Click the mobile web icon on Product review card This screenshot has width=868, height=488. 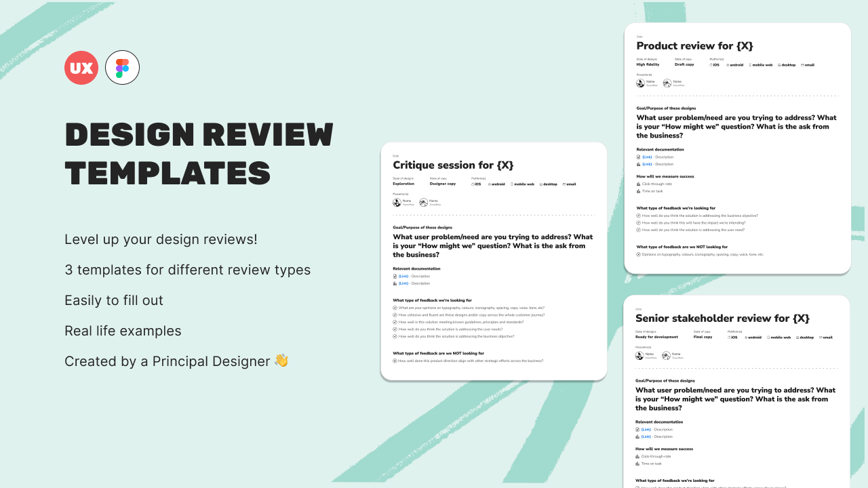[750, 65]
